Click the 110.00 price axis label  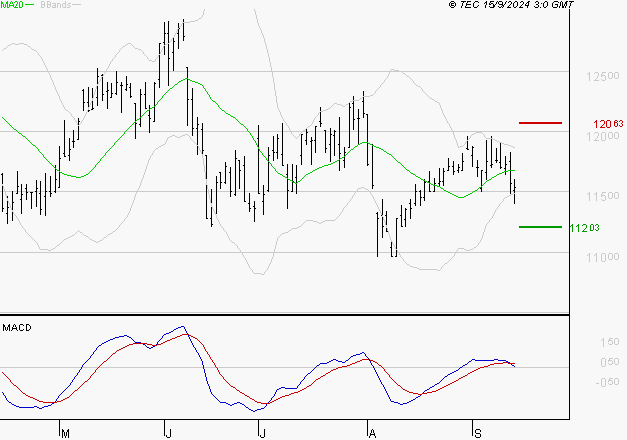tap(602, 257)
